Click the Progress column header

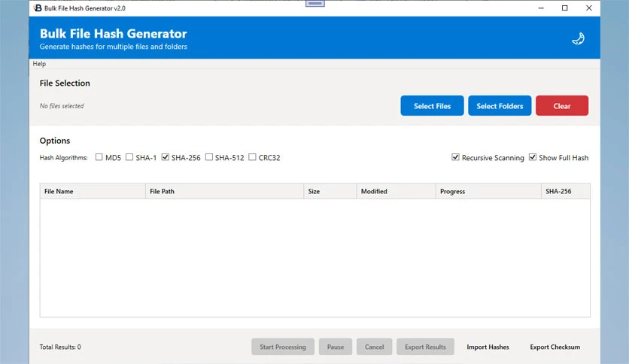pyautogui.click(x=488, y=191)
